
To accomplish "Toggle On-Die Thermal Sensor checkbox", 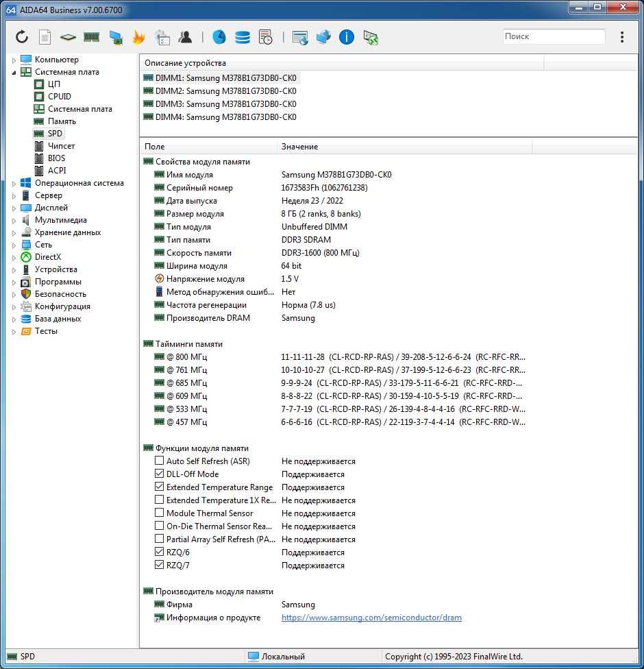I will pos(159,526).
